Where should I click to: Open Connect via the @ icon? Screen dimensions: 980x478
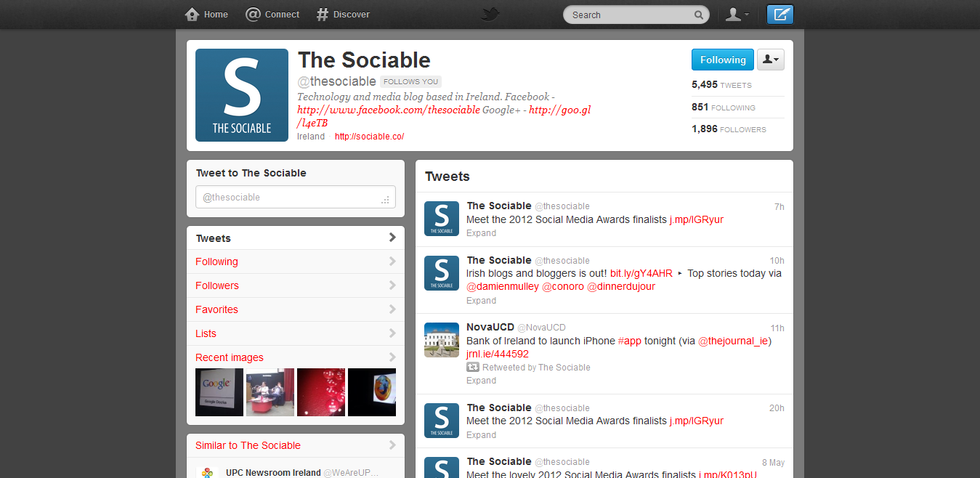(x=253, y=15)
